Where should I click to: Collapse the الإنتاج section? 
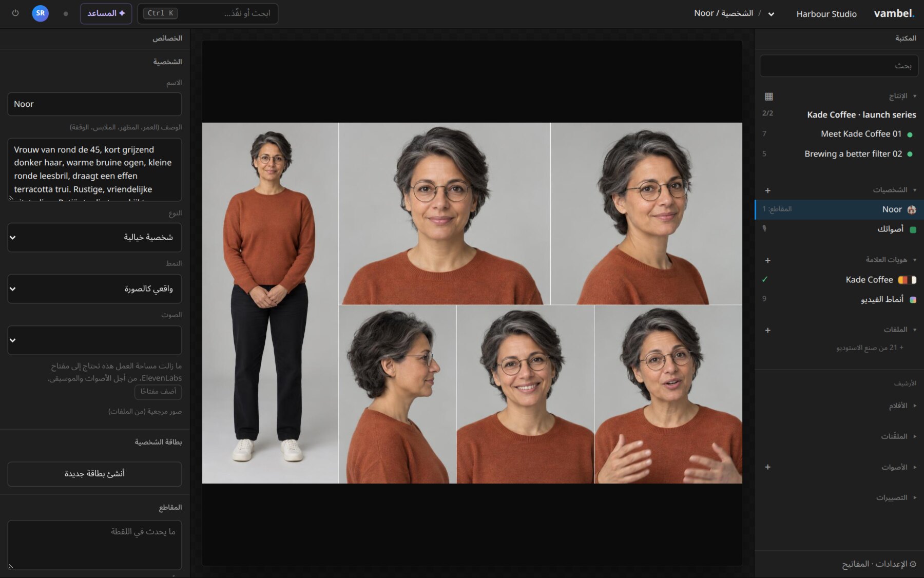pyautogui.click(x=915, y=96)
